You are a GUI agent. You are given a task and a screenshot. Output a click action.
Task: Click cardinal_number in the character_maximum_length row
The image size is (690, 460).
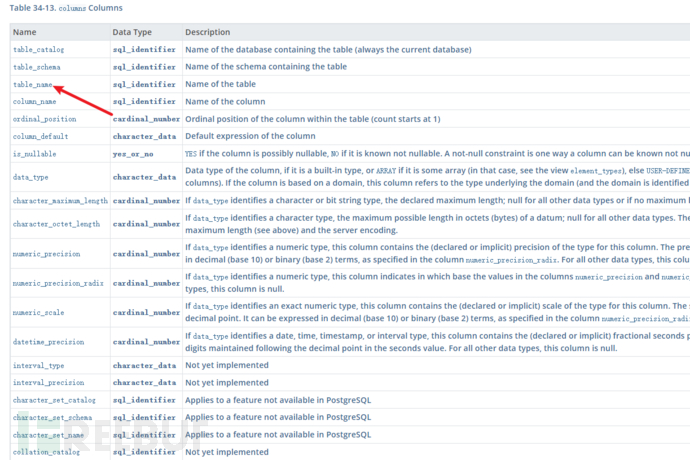click(147, 201)
